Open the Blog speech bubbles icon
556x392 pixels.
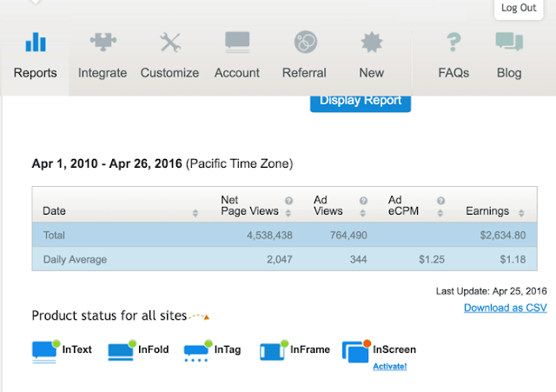(x=509, y=42)
